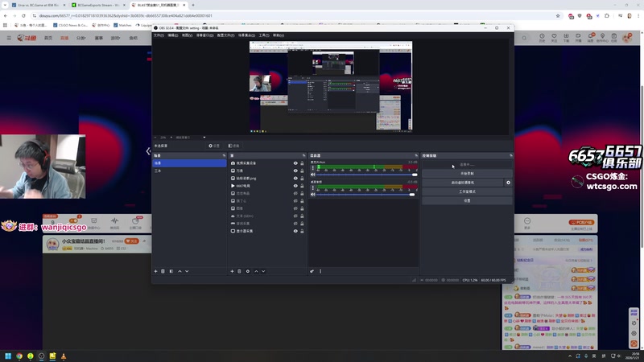Open Douyu hamburger menu beside logo

point(9,38)
